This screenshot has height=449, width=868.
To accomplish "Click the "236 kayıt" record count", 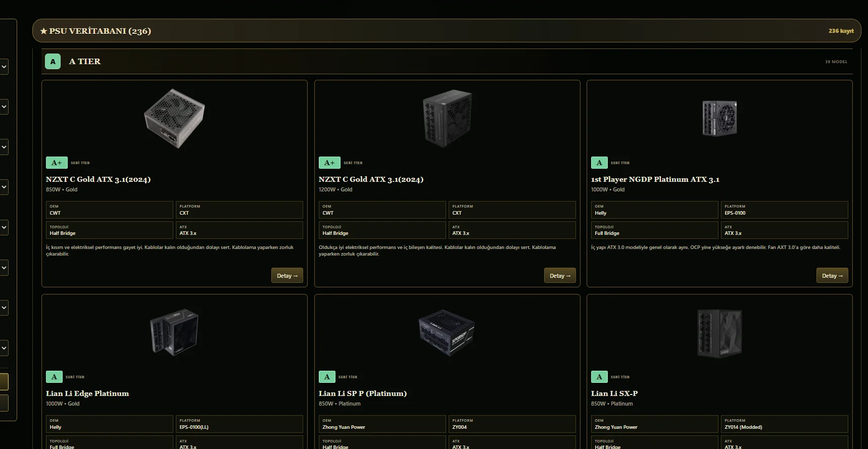I will coord(841,31).
